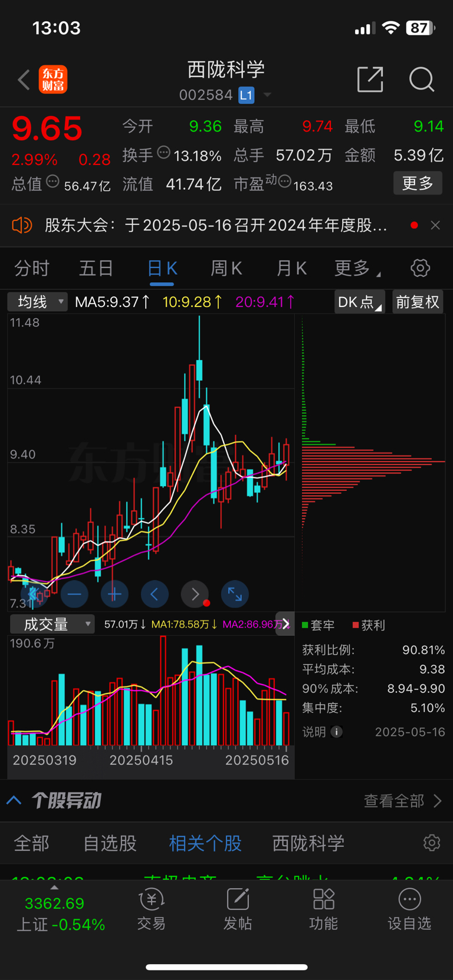Viewport: 453px width, 980px height.
Task: Tap the L1 level badge
Action: point(246,95)
